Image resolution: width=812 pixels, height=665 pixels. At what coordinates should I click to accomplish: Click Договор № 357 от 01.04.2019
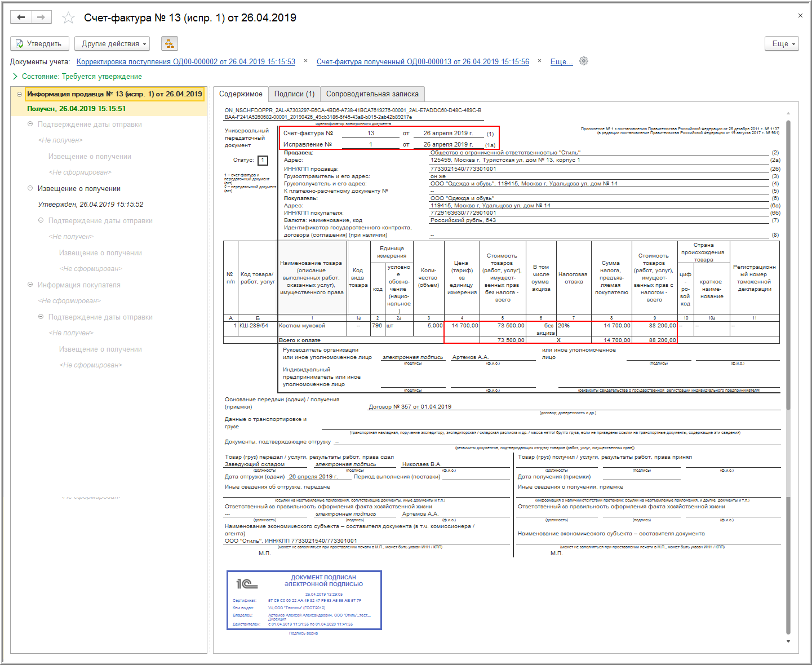click(410, 407)
